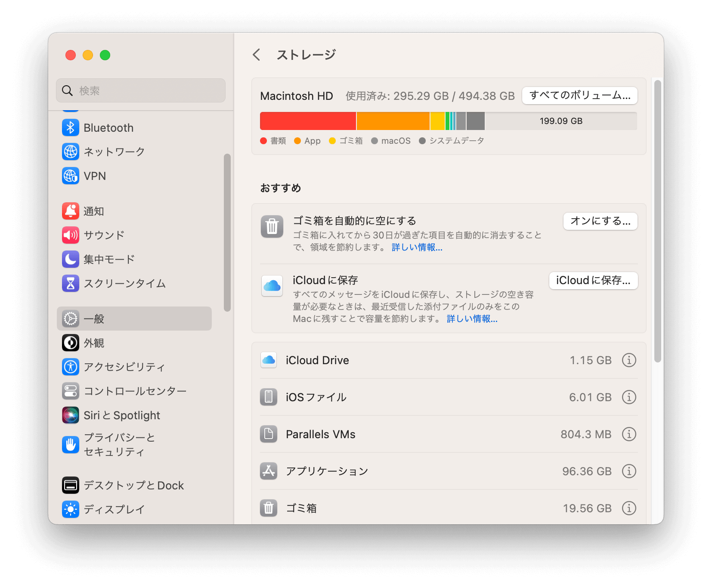This screenshot has height=588, width=712.
Task: Click the yellow ゴミ箱 storage bar segment
Action: coord(438,121)
